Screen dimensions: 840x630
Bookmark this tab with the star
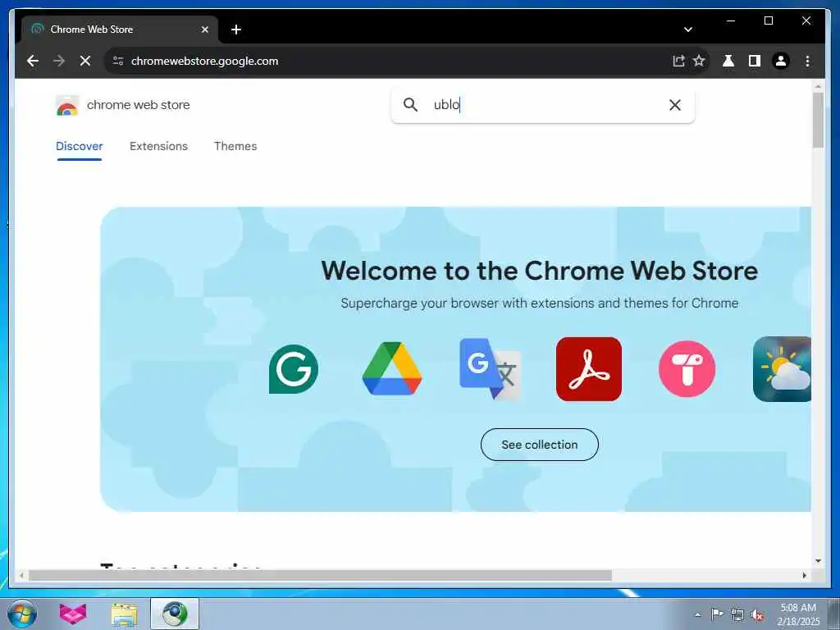[699, 61]
